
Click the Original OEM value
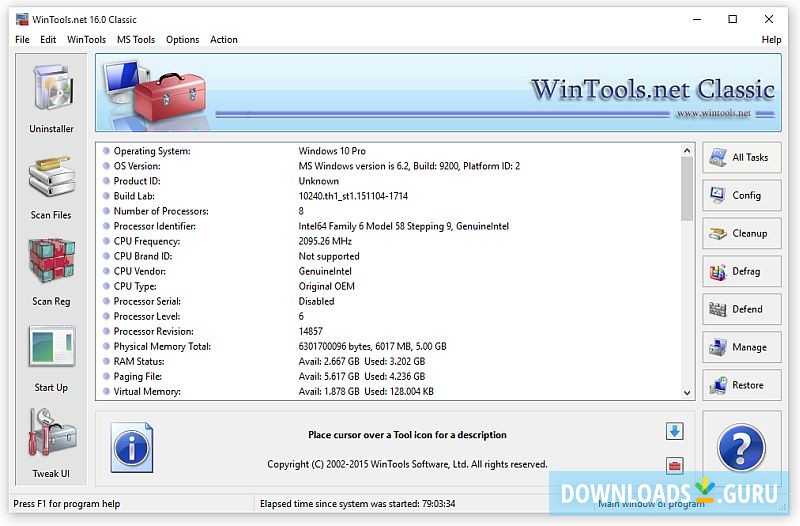point(327,286)
